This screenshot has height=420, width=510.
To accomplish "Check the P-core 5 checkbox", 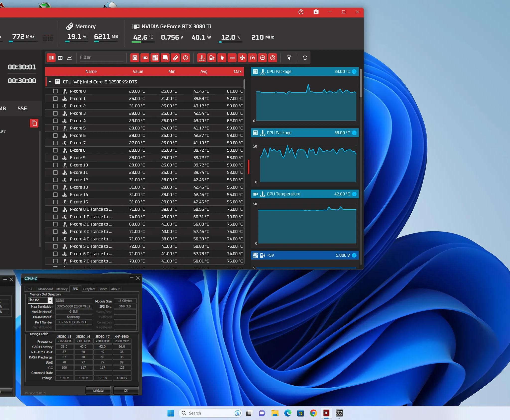I will coord(55,128).
